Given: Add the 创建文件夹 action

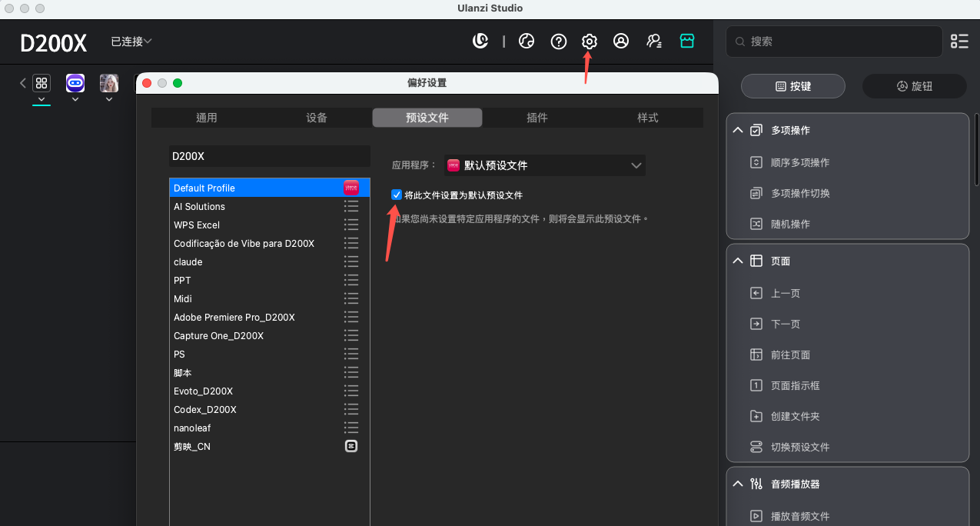Looking at the screenshot, I should click(795, 416).
